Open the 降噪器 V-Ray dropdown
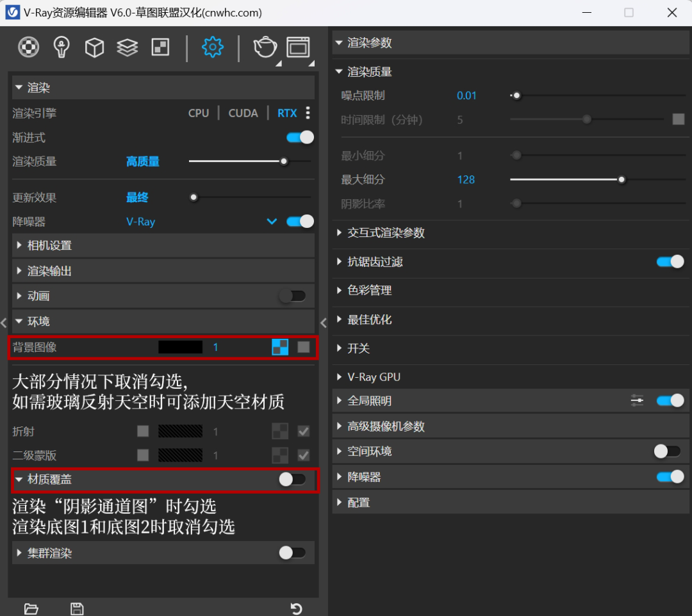Image resolution: width=692 pixels, height=616 pixels. (271, 221)
